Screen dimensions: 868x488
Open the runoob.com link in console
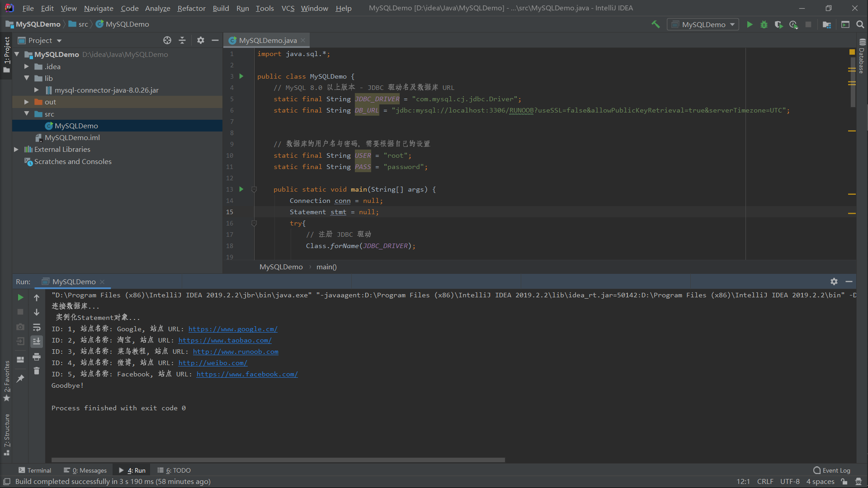coord(236,352)
